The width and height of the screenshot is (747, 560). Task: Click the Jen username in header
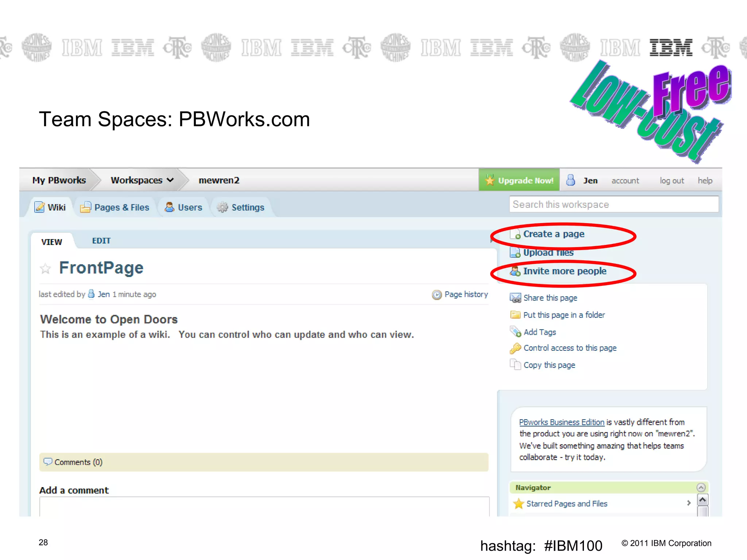pos(590,180)
